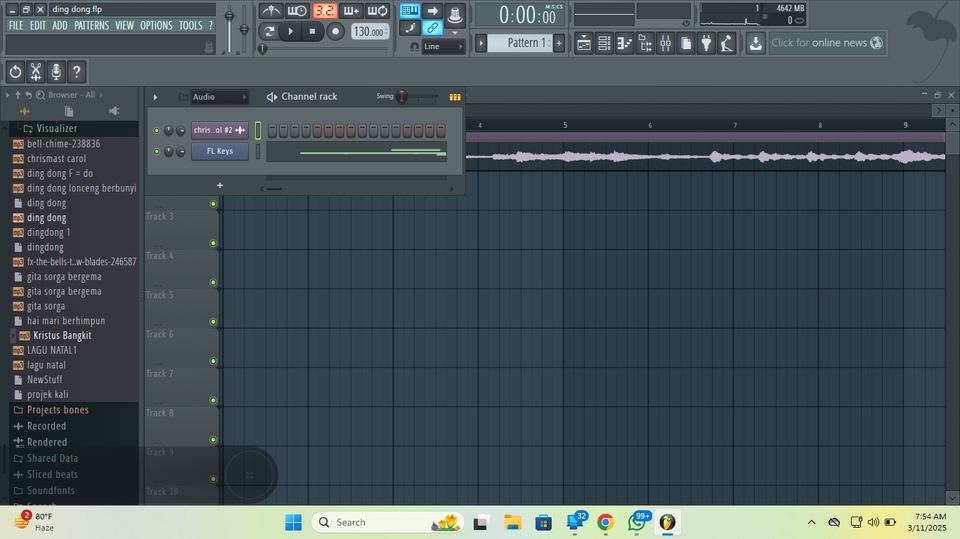Toggle the countdown before recording button
This screenshot has height=539, width=960.
tap(324, 10)
